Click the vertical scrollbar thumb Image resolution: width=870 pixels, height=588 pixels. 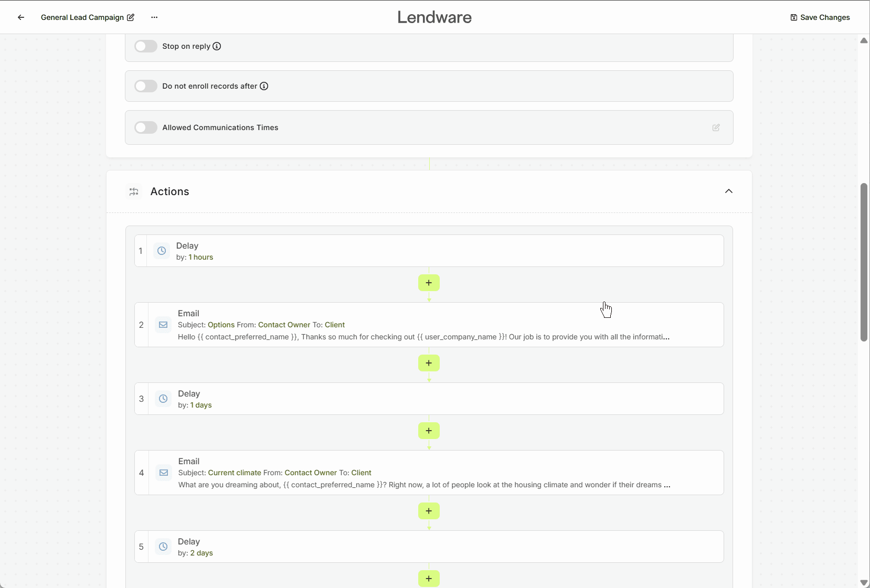coord(864,262)
